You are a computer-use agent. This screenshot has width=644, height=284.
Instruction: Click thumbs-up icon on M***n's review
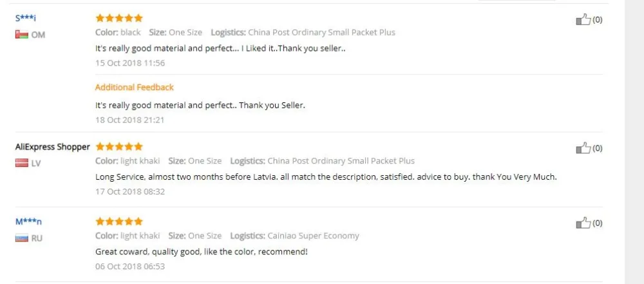pos(583,223)
